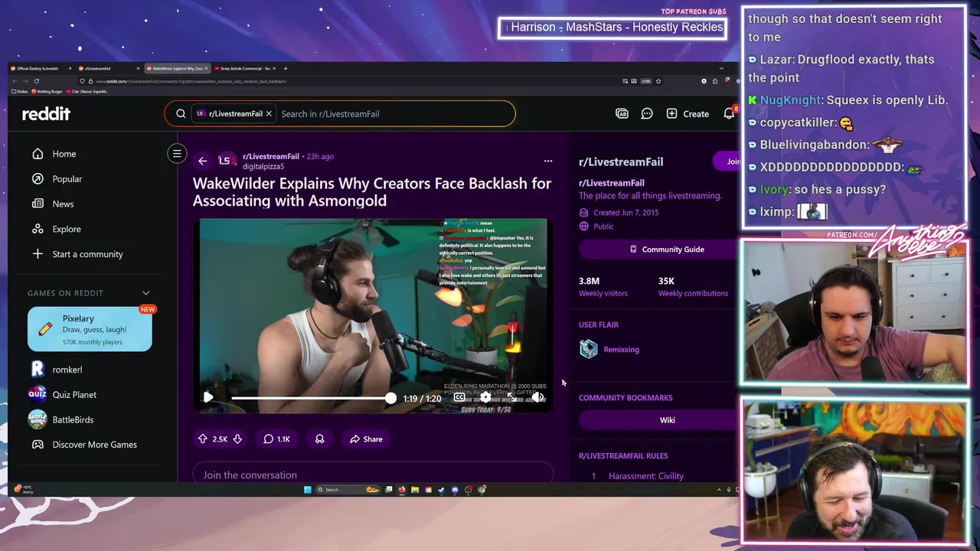Viewport: 980px width, 551px height.
Task: Click the Windows taskbar Search box
Action: click(348, 490)
